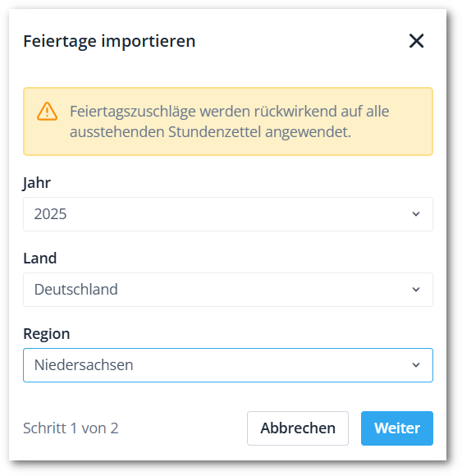Click the chevron arrow in Jahr field

click(x=416, y=214)
